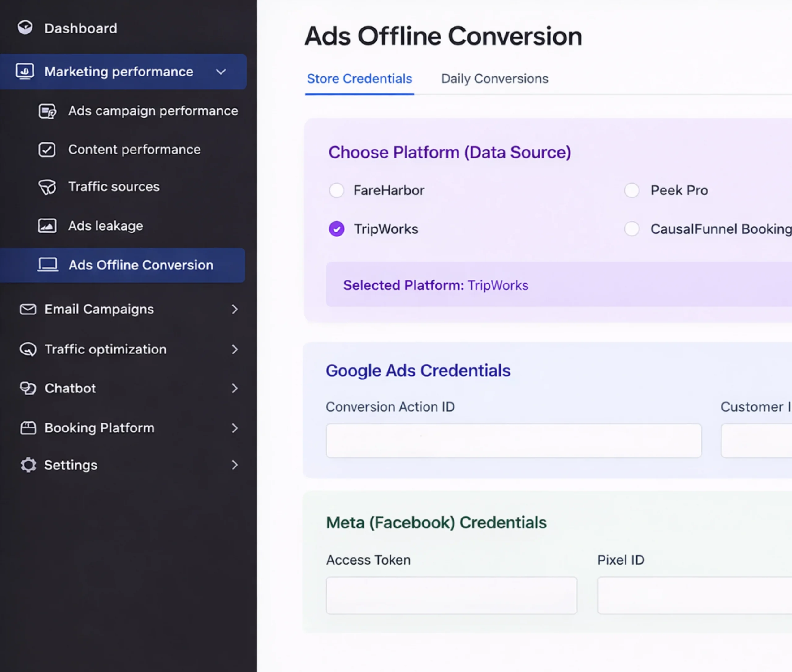This screenshot has width=792, height=672.
Task: Click the Dashboard icon in sidebar
Action: point(25,28)
